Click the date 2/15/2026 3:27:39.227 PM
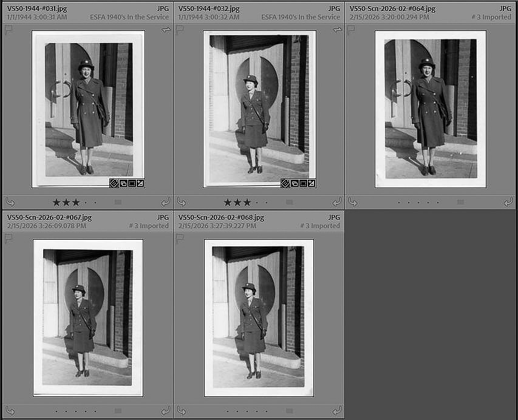This screenshot has height=420, width=518. (217, 226)
